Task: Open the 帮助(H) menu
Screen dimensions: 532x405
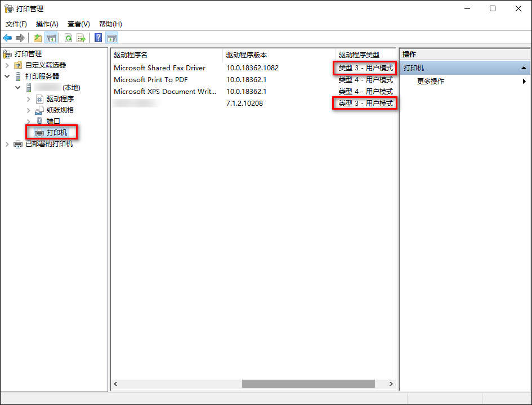Action: point(110,24)
